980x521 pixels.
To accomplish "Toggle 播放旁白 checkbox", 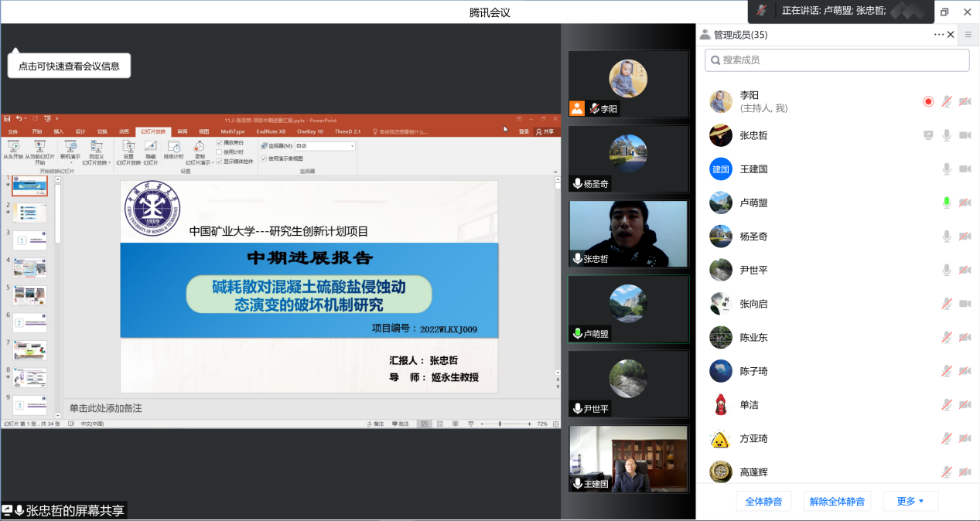I will pos(220,143).
